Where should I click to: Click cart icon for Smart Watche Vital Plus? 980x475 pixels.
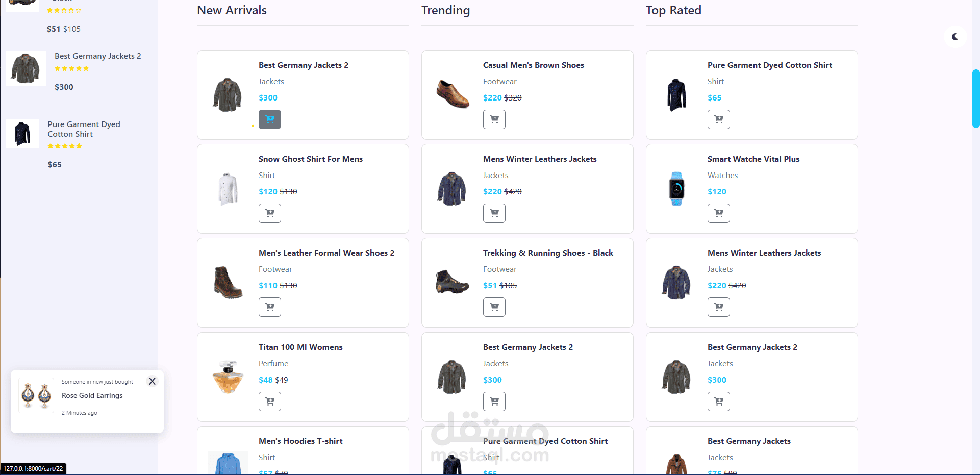(719, 213)
